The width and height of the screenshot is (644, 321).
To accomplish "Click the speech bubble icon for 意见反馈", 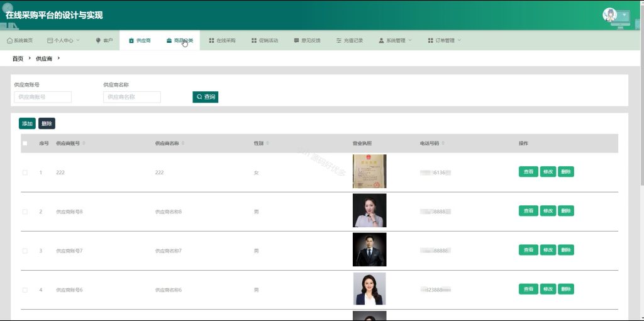I will pos(297,41).
